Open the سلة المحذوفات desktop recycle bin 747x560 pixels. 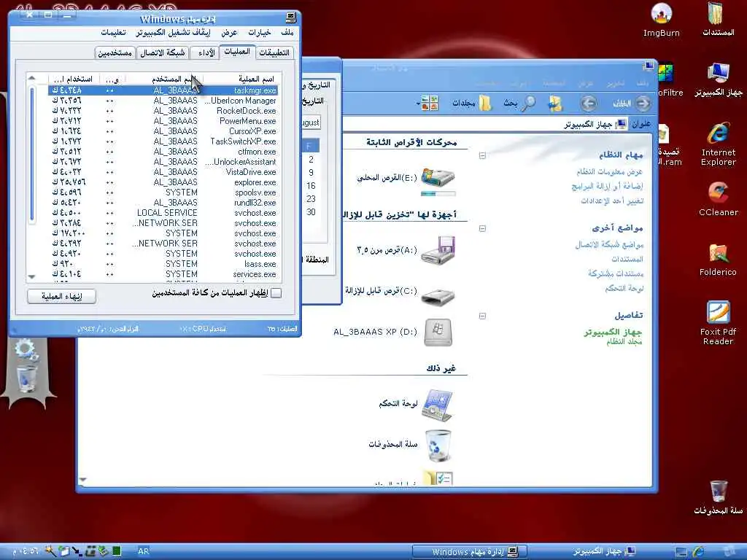(719, 497)
